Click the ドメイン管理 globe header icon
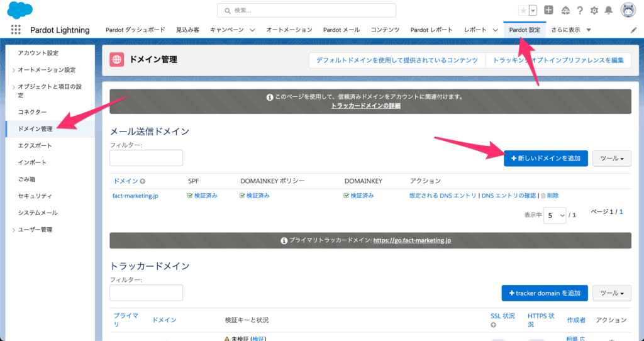The image size is (644, 341). tap(116, 60)
